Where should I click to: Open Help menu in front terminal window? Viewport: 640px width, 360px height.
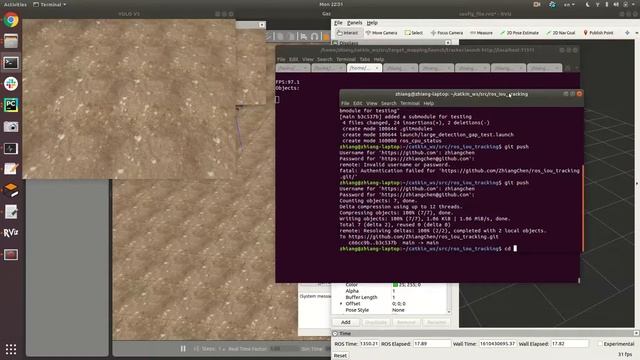(428, 103)
